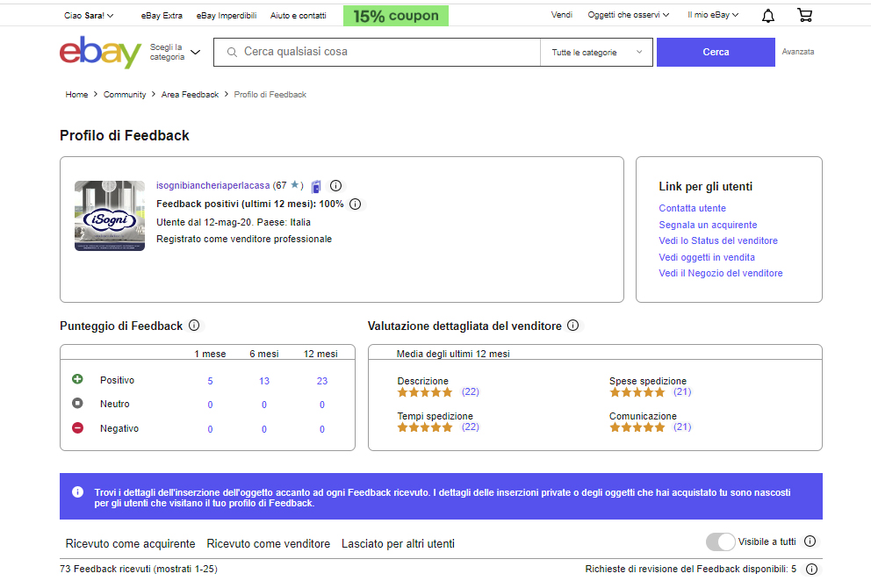Screen dimensions: 871x588
Task: Expand the Il mio eBay dropdown
Action: pos(713,15)
